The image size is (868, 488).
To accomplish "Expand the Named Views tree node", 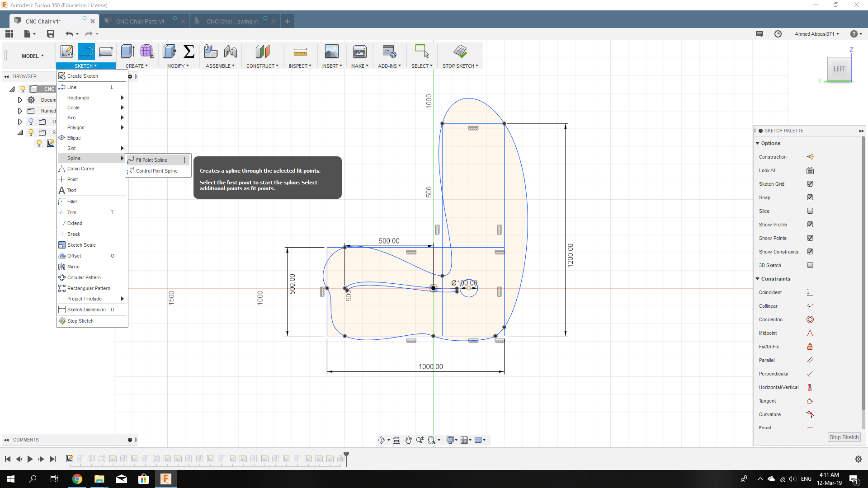I will pyautogui.click(x=20, y=111).
